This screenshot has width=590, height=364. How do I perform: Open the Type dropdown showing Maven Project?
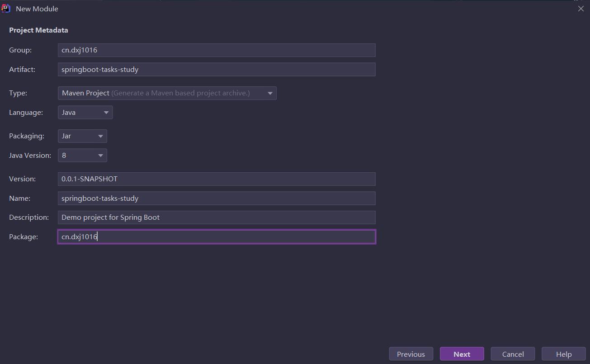click(167, 93)
